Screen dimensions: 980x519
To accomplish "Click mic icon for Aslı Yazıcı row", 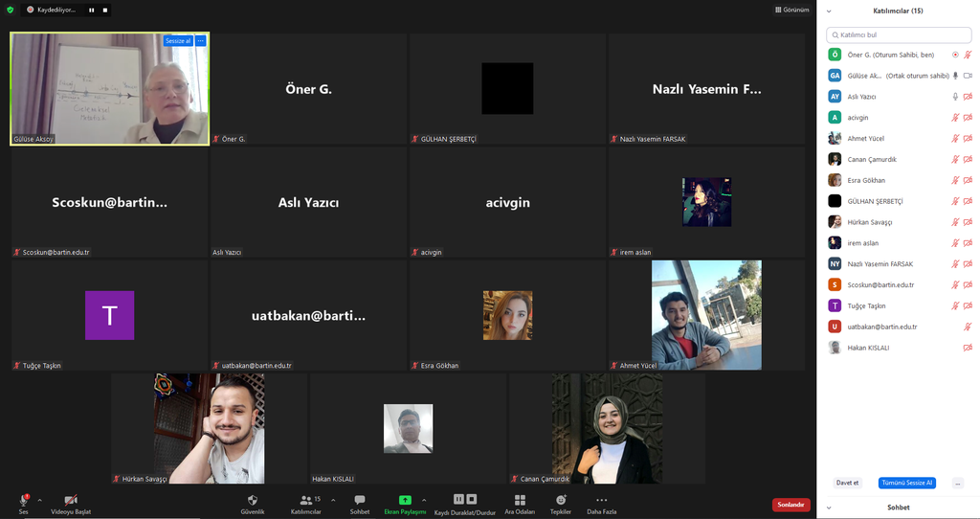I will point(955,97).
